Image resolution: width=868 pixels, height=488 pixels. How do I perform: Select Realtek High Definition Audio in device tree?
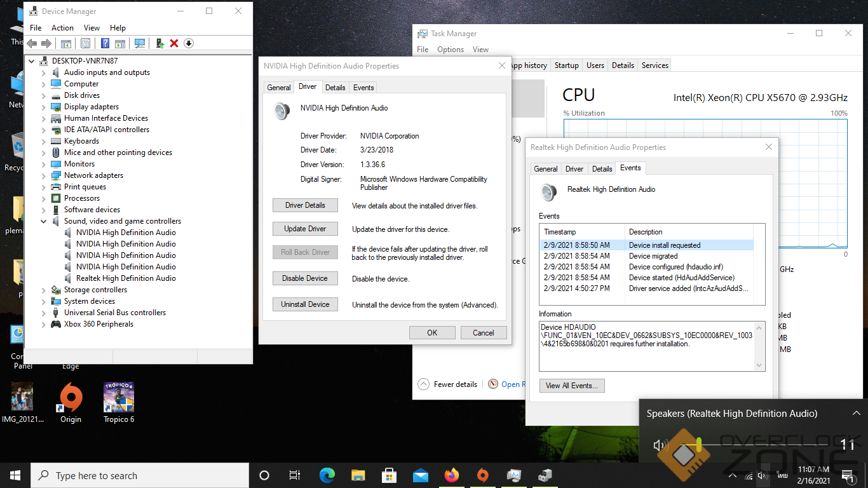coord(126,278)
